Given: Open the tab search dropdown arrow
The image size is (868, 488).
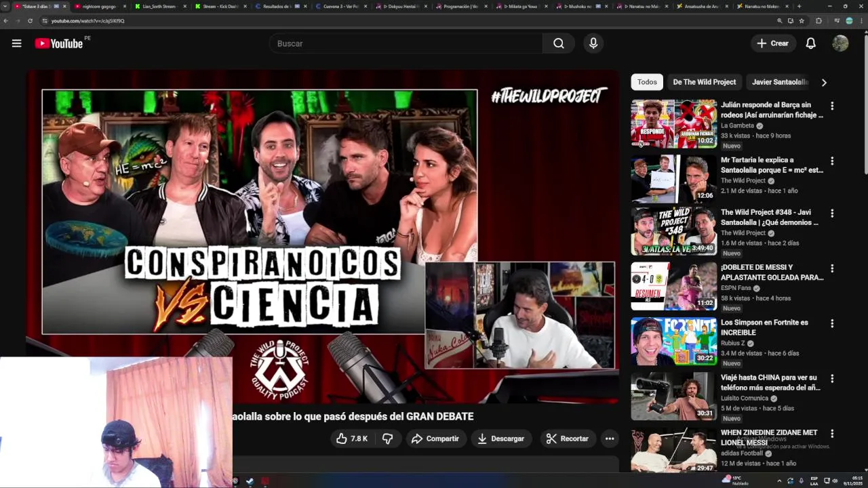Looking at the screenshot, I should [5, 6].
